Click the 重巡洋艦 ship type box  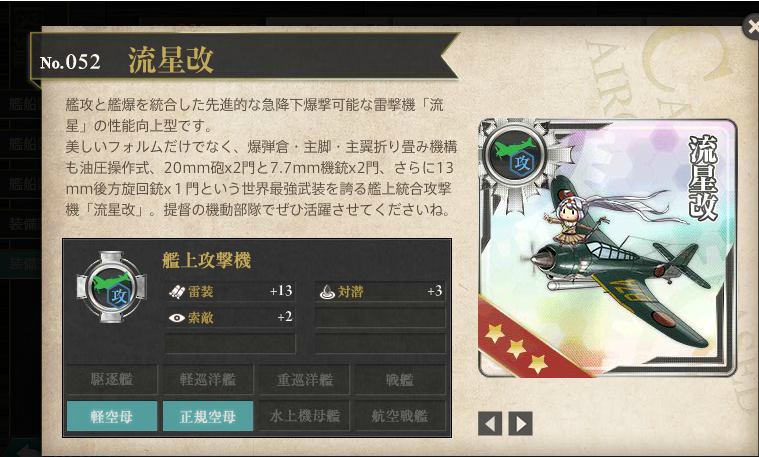(304, 379)
